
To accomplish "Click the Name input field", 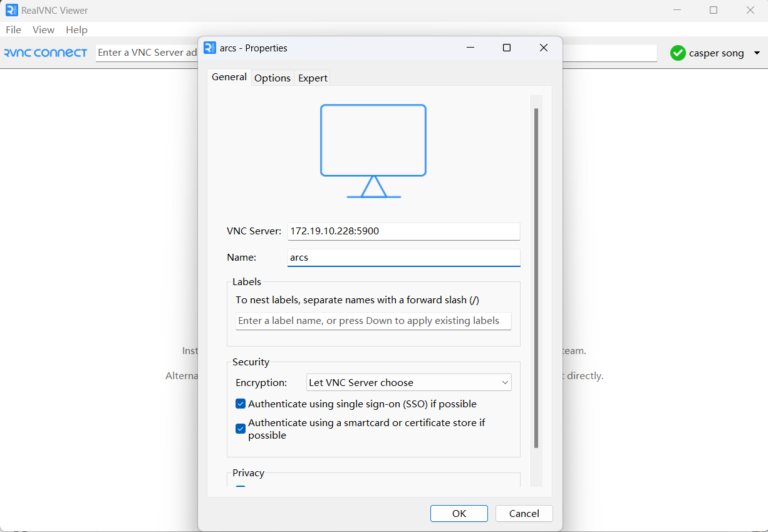I will [x=404, y=258].
